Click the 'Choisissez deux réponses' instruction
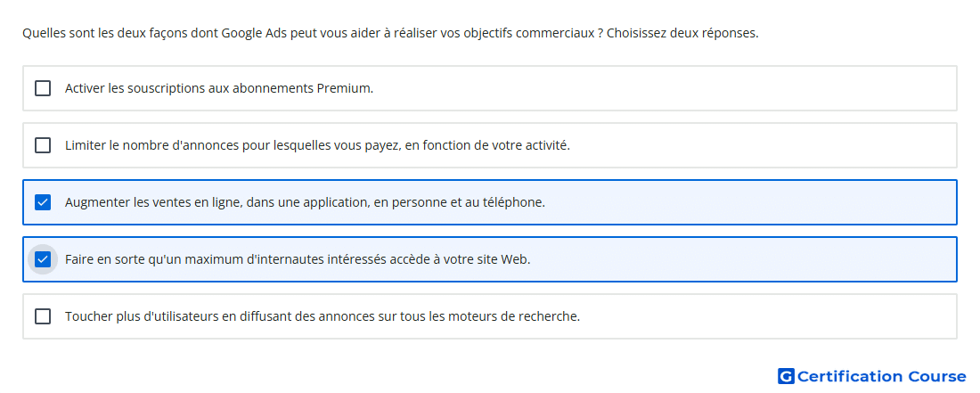980x393 pixels. click(x=682, y=33)
